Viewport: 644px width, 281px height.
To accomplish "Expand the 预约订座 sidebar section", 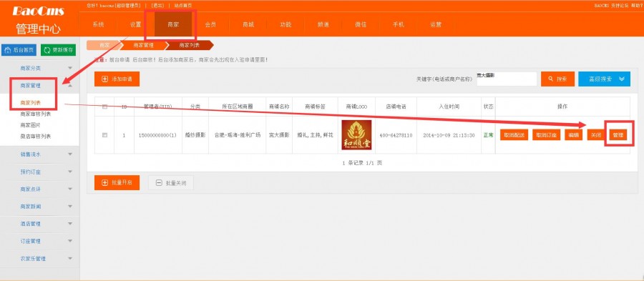I will pyautogui.click(x=39, y=172).
